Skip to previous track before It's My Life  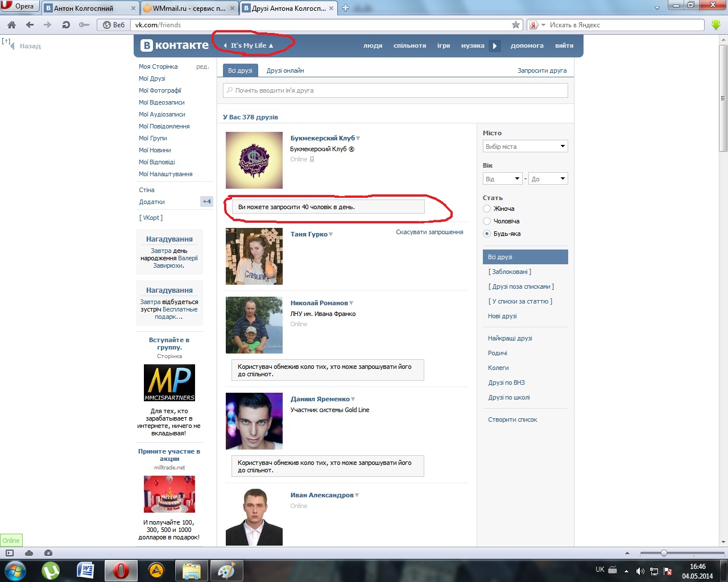point(225,45)
